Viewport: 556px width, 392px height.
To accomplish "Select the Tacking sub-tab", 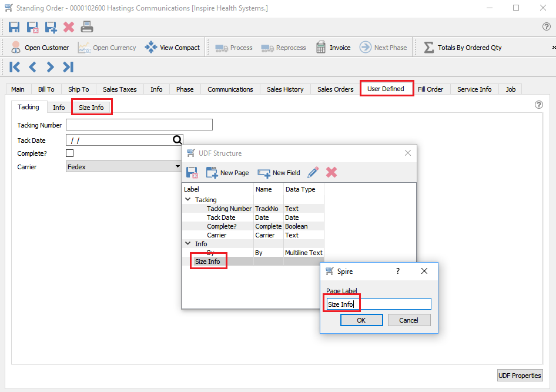I will pyautogui.click(x=28, y=107).
